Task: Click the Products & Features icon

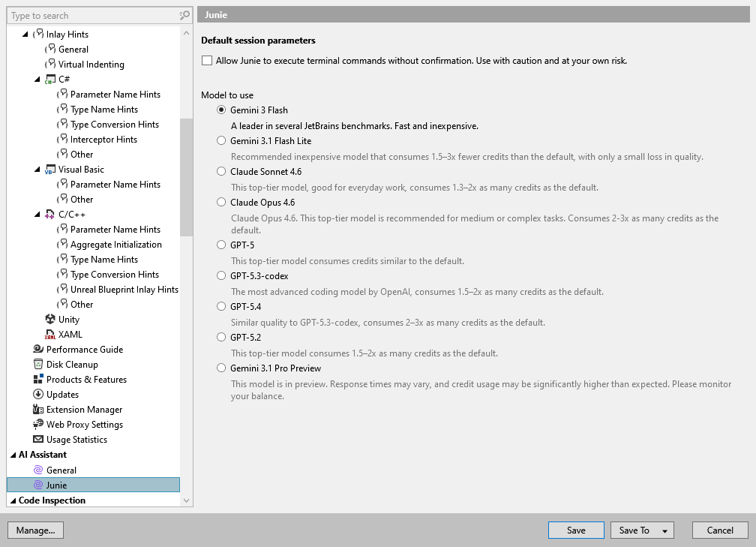Action: pos(38,379)
